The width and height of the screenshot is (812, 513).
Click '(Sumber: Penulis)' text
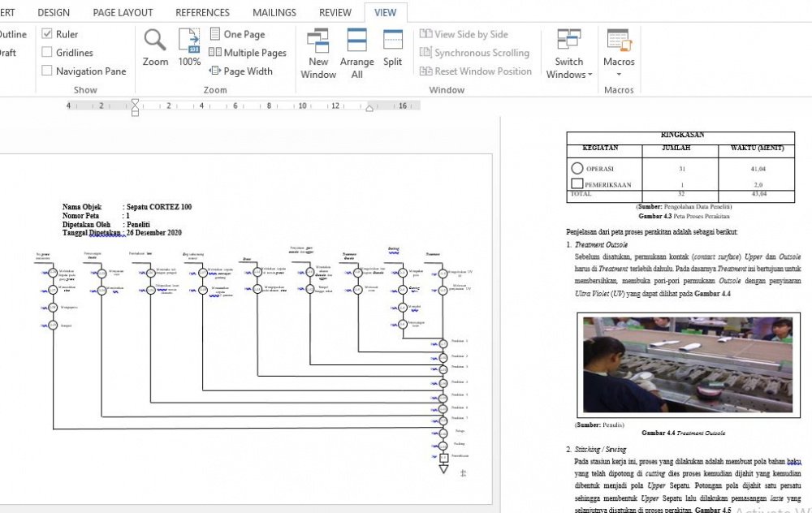click(x=599, y=425)
